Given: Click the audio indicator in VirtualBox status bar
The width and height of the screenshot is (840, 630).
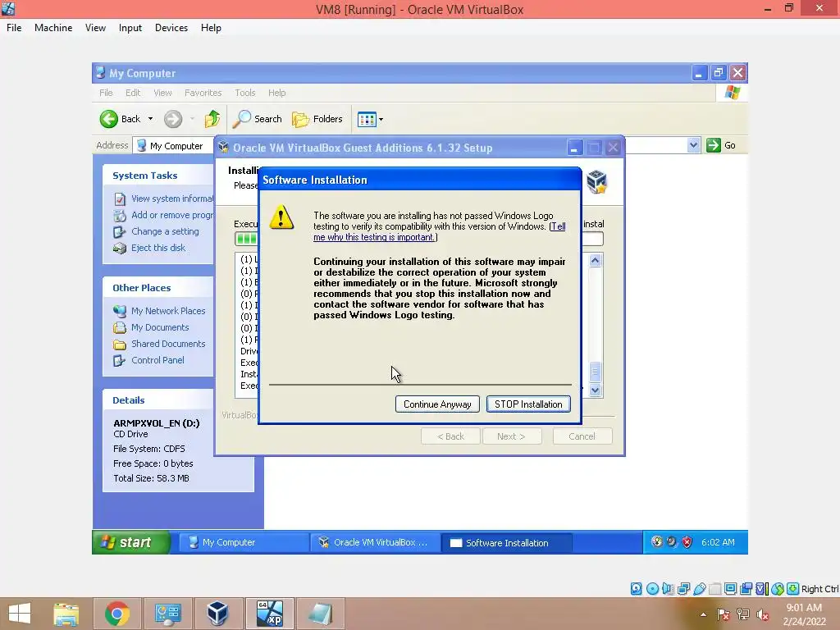Looking at the screenshot, I should [668, 589].
